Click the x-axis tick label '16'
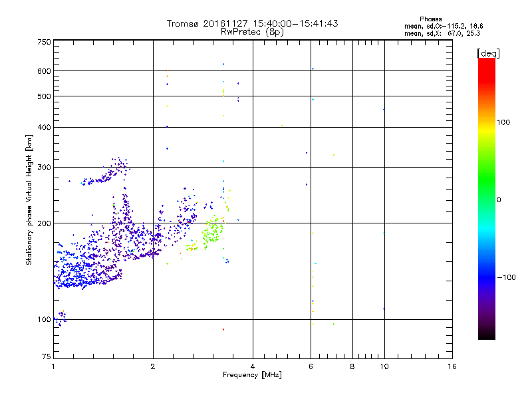This screenshot has height=399, width=532. 452,366
